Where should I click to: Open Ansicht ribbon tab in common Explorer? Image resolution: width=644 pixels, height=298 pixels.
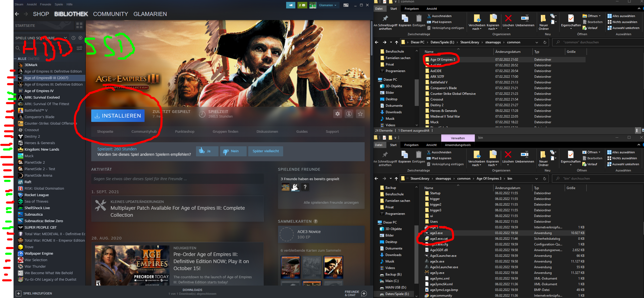click(432, 9)
